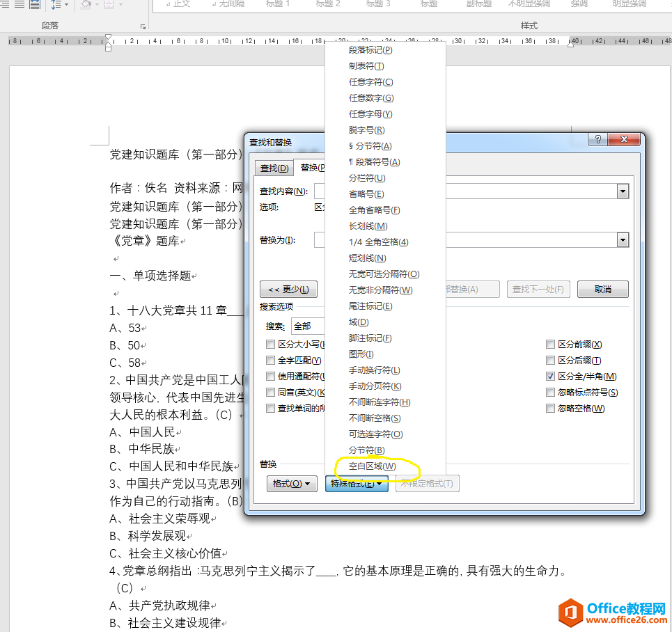Apply the 无间隔 style from gallery
Screen dimensions: 672x632
coord(228,4)
